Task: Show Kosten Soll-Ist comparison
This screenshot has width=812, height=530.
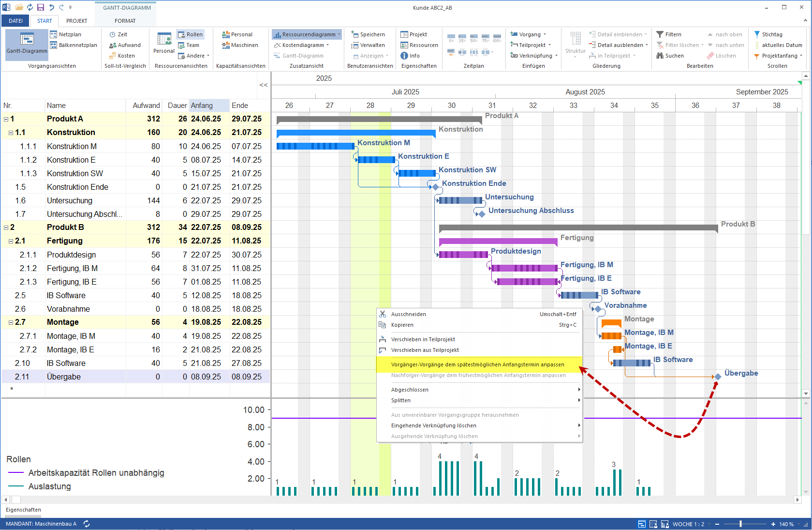Action: click(x=122, y=56)
